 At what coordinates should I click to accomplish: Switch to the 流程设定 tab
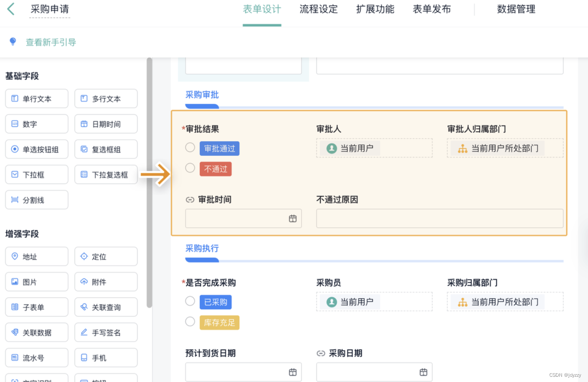[319, 9]
